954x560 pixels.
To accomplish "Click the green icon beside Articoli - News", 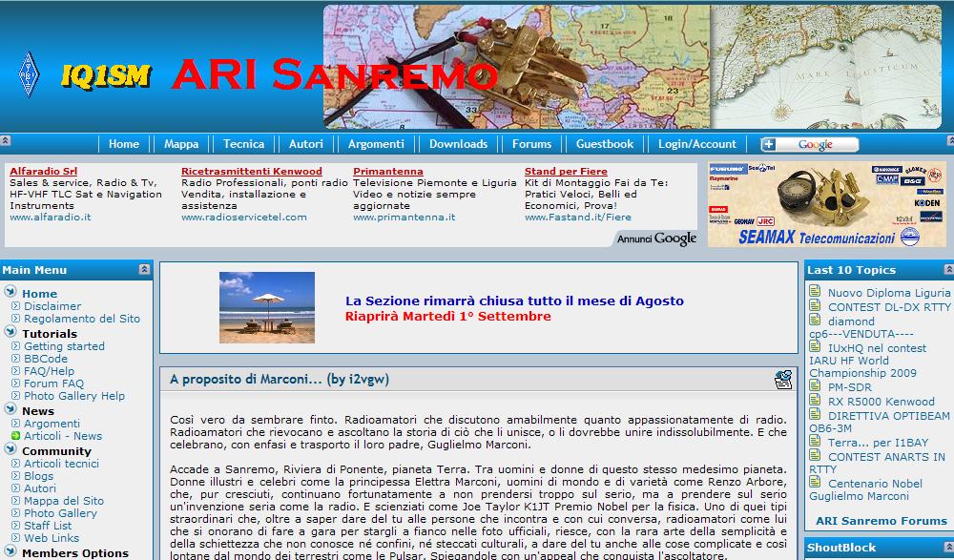I will pos(16,436).
